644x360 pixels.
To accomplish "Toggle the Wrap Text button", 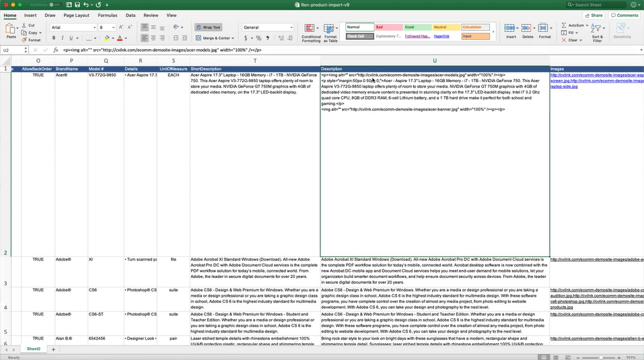I will click(208, 27).
